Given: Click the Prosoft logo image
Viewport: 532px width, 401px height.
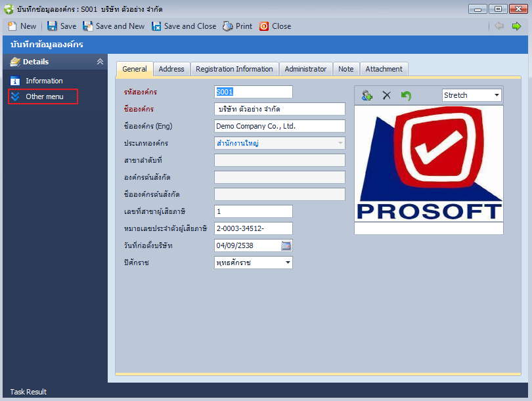Looking at the screenshot, I should click(x=429, y=163).
